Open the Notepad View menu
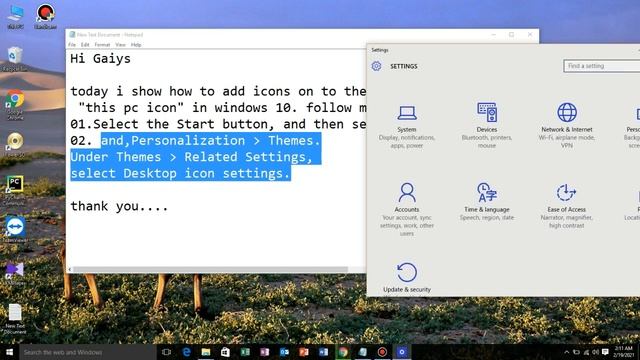The width and height of the screenshot is (640, 360). click(120, 44)
